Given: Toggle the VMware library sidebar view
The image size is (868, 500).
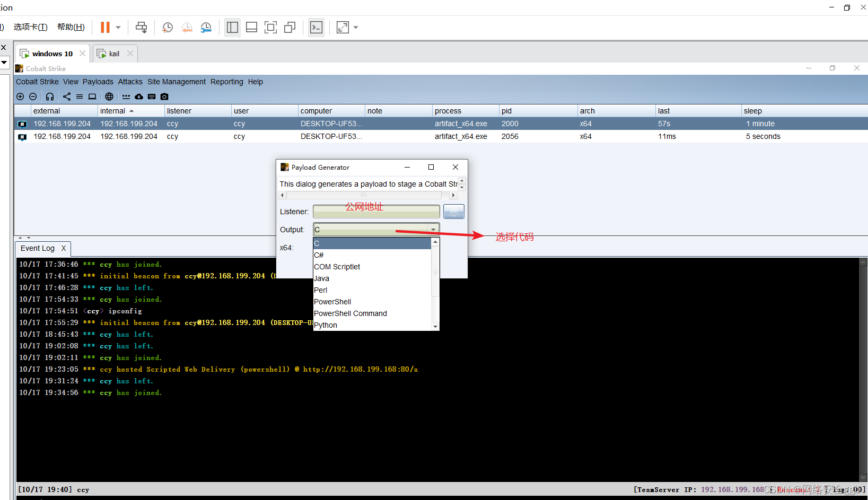Looking at the screenshot, I should [x=232, y=27].
